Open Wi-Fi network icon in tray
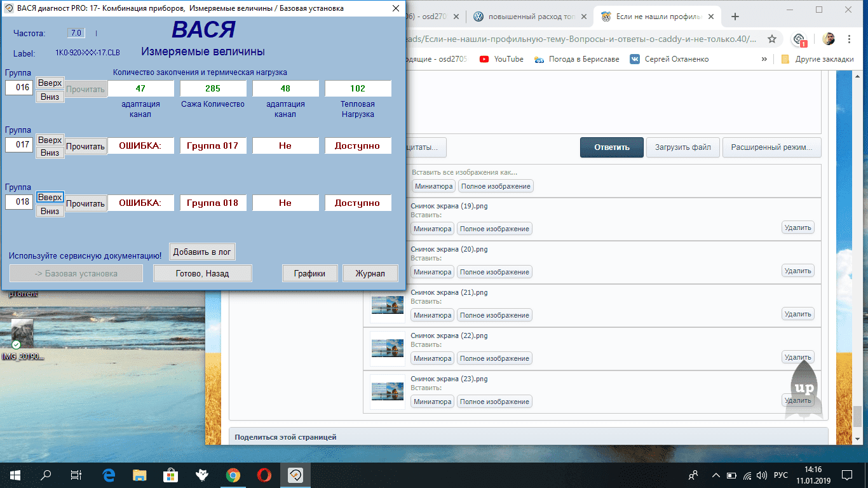The height and width of the screenshot is (488, 868). 747,475
